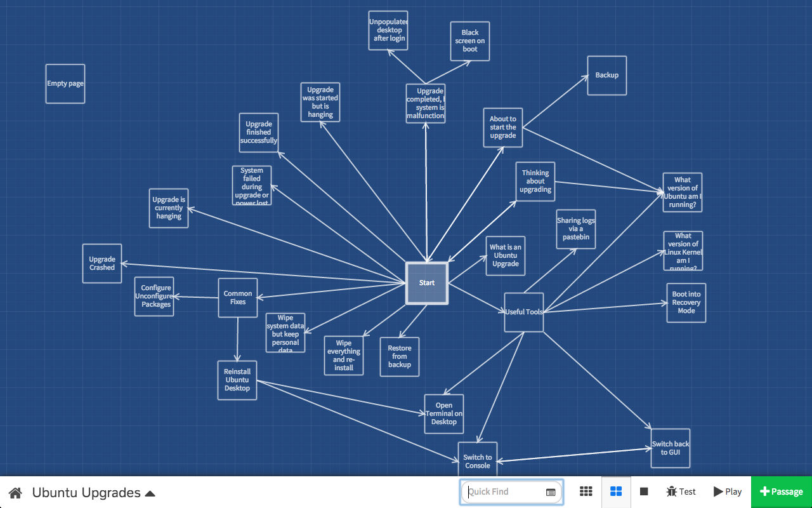Select What version of Ubuntu passage
This screenshot has width=812, height=508.
[x=683, y=192]
